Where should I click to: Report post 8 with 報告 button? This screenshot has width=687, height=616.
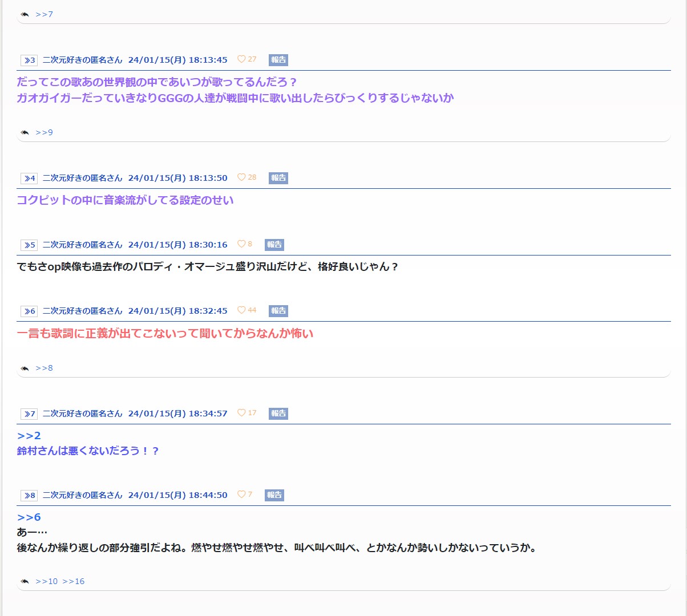coord(274,495)
